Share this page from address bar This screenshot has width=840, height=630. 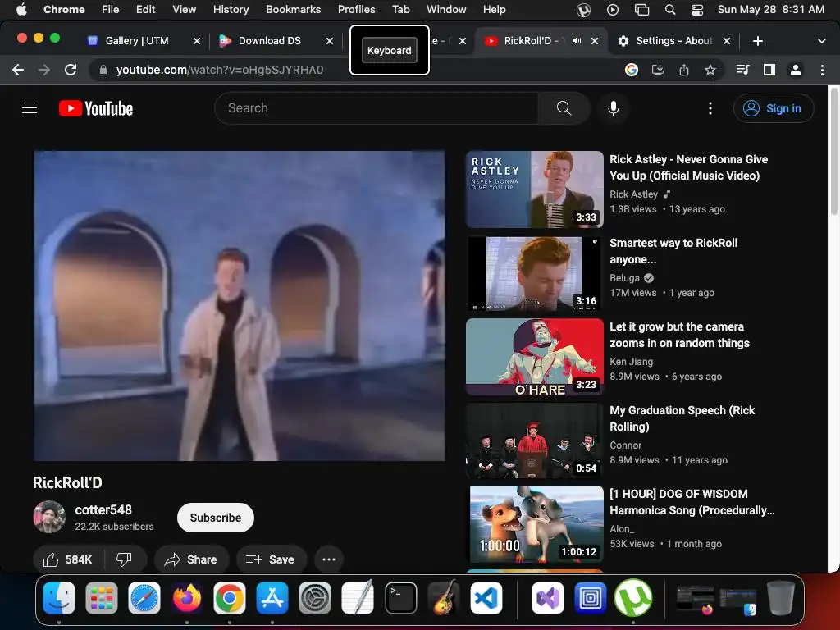[x=684, y=70]
